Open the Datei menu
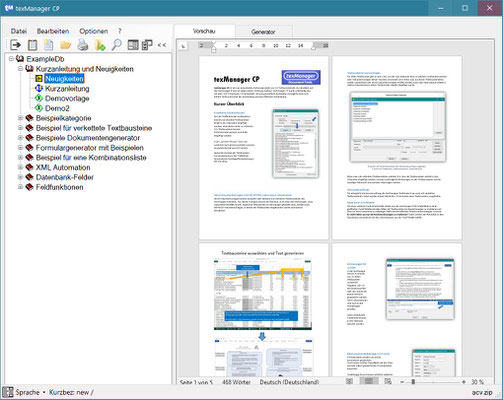Viewport: 503px width, 400px height. click(x=19, y=31)
